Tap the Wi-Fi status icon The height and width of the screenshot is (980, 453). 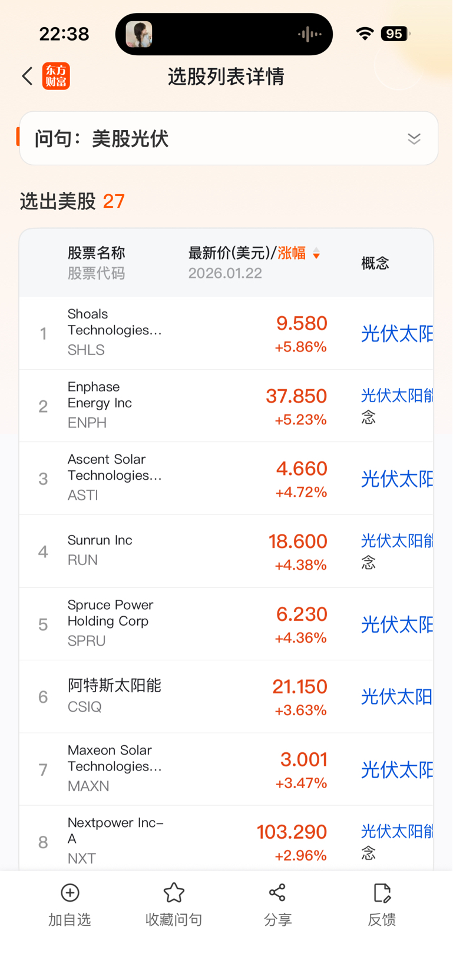pyautogui.click(x=365, y=34)
